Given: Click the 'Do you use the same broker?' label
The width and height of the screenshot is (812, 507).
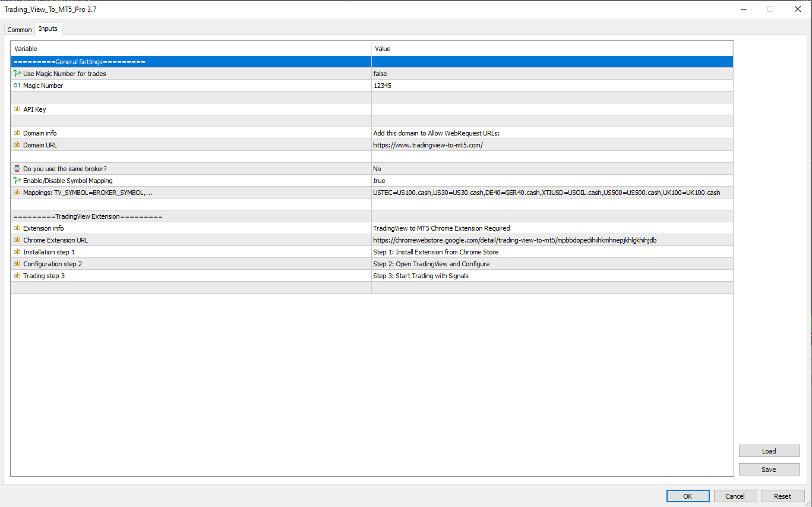Looking at the screenshot, I should [x=65, y=169].
